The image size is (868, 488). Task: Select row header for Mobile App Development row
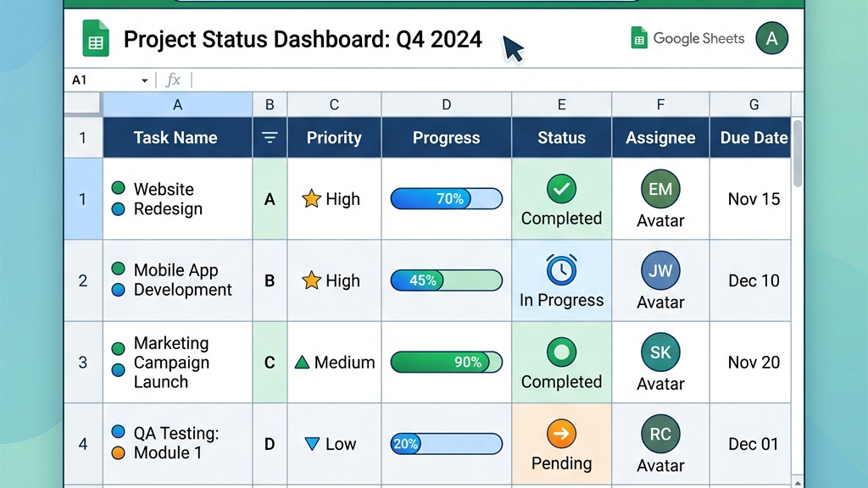click(83, 280)
